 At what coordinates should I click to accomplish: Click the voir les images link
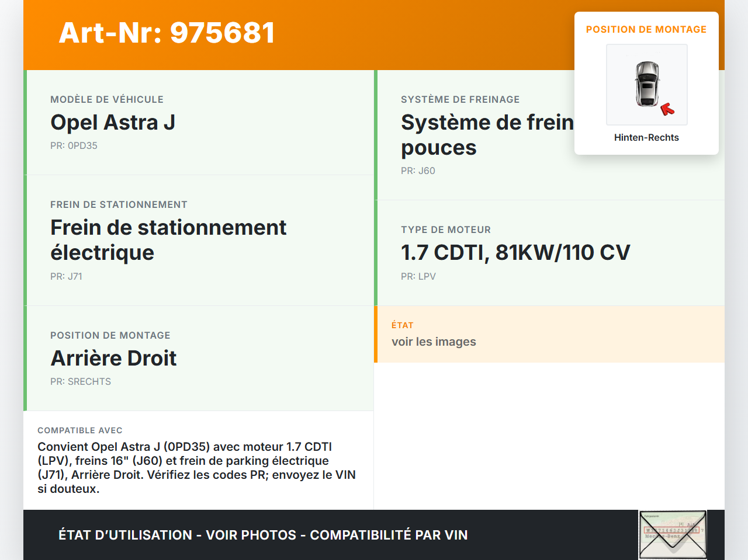(x=434, y=342)
